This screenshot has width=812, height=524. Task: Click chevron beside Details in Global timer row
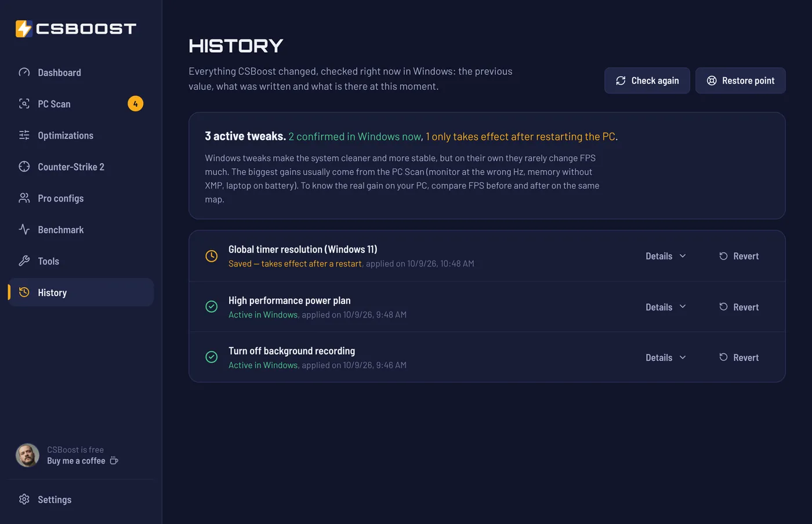tap(683, 256)
